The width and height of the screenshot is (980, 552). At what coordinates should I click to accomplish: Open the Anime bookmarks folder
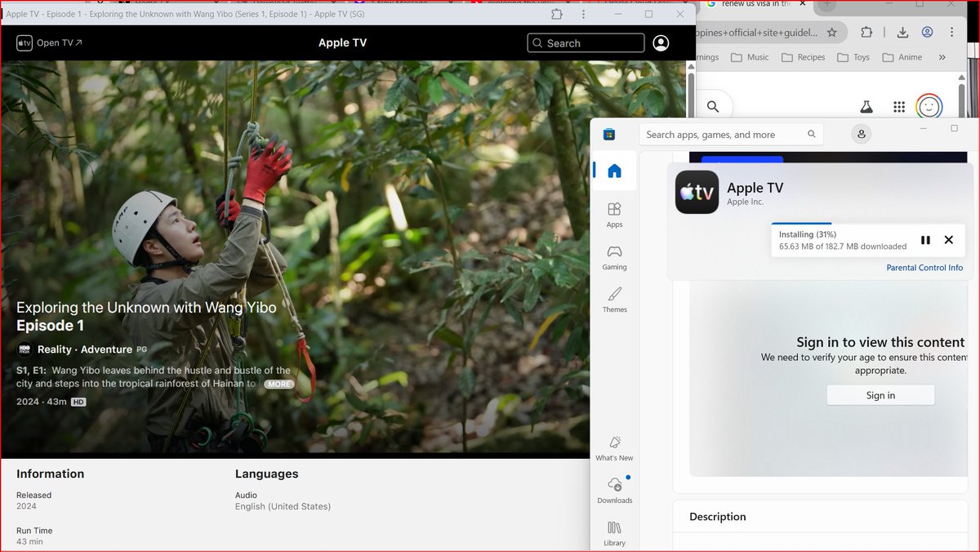(x=902, y=57)
